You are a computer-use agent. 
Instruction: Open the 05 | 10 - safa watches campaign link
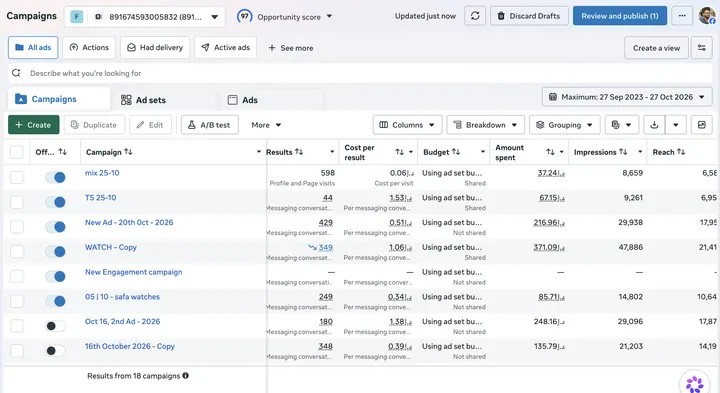(122, 297)
